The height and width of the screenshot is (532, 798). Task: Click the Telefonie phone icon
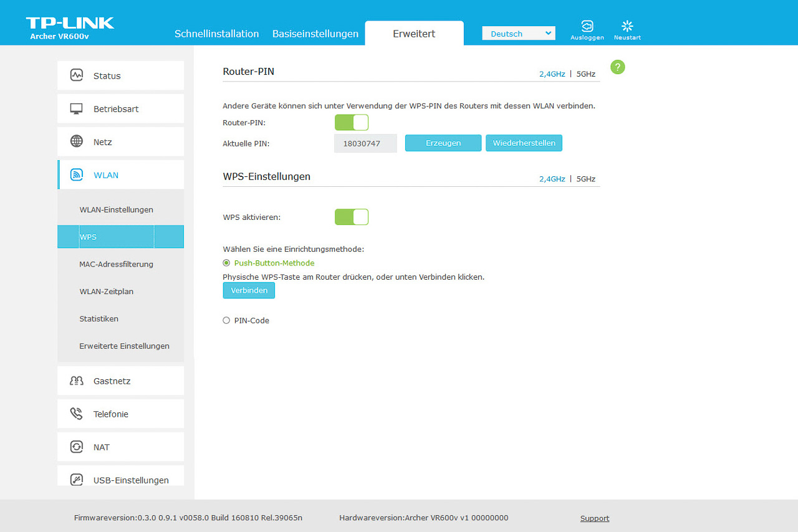coord(77,414)
